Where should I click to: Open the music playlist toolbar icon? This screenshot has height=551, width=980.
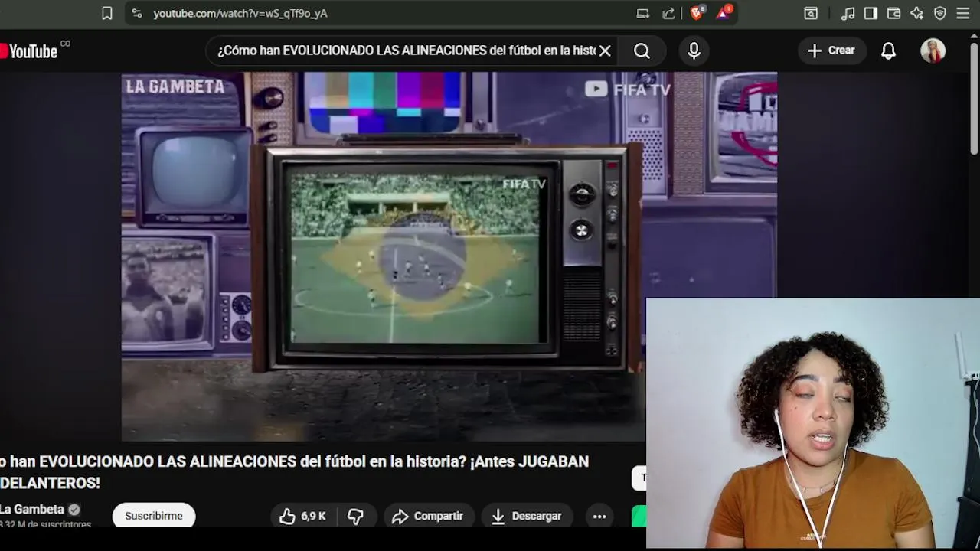tap(848, 13)
